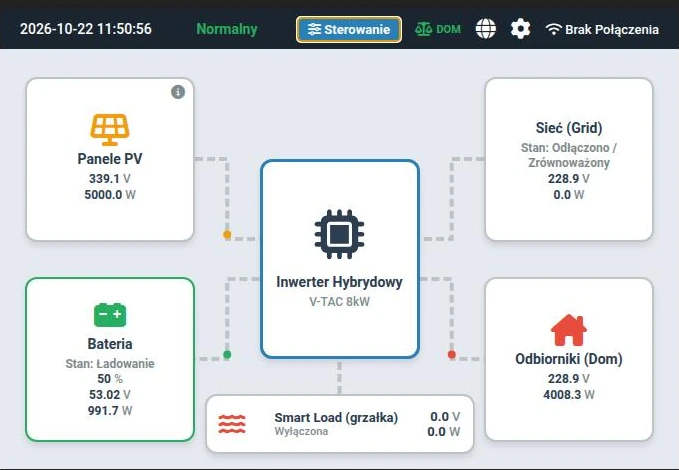The width and height of the screenshot is (679, 470).
Task: Click Stan: Odłączono / Zrównoważony status
Action: coord(569,155)
